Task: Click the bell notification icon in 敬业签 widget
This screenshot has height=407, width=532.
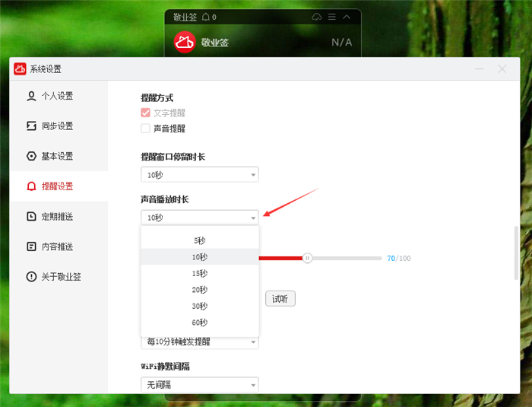Action: pyautogui.click(x=206, y=17)
